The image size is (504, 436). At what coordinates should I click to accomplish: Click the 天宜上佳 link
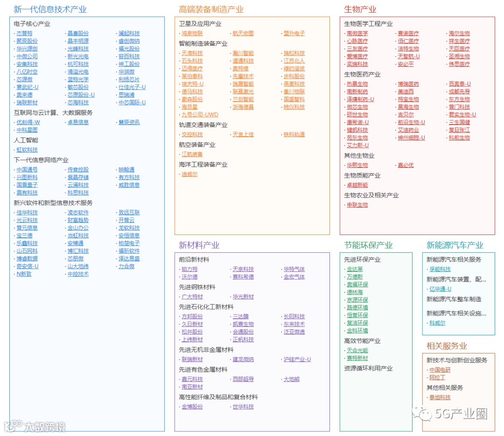(x=243, y=135)
